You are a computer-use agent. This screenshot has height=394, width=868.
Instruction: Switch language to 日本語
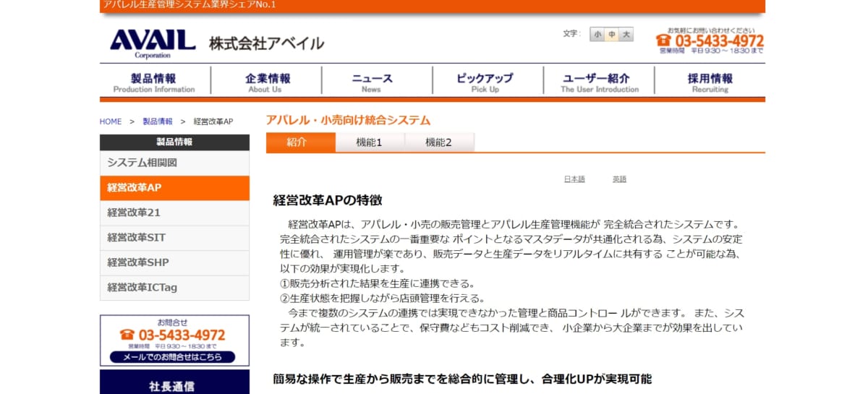(x=574, y=179)
